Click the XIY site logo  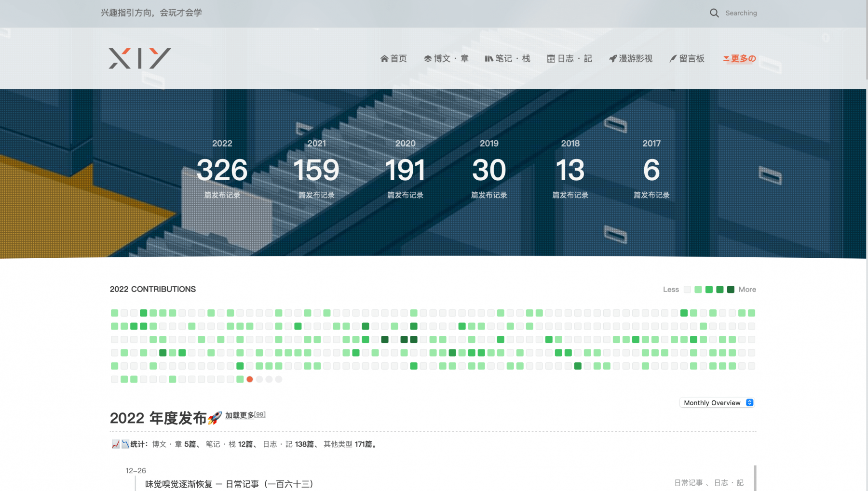click(140, 58)
